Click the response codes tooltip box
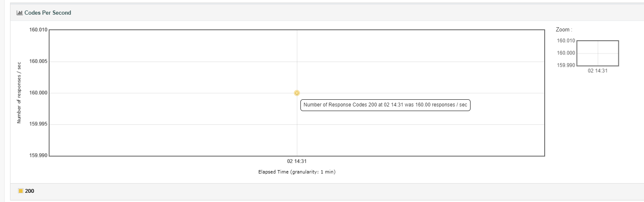This screenshot has width=644, height=202. pyautogui.click(x=385, y=105)
